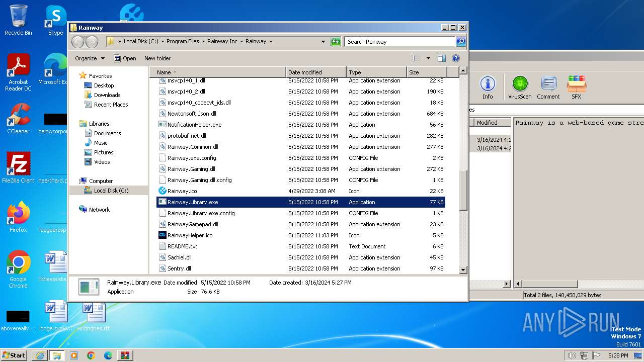The image size is (644, 362).
Task: Click Rainway Inc in the address breadcrumb
Action: coord(222,42)
